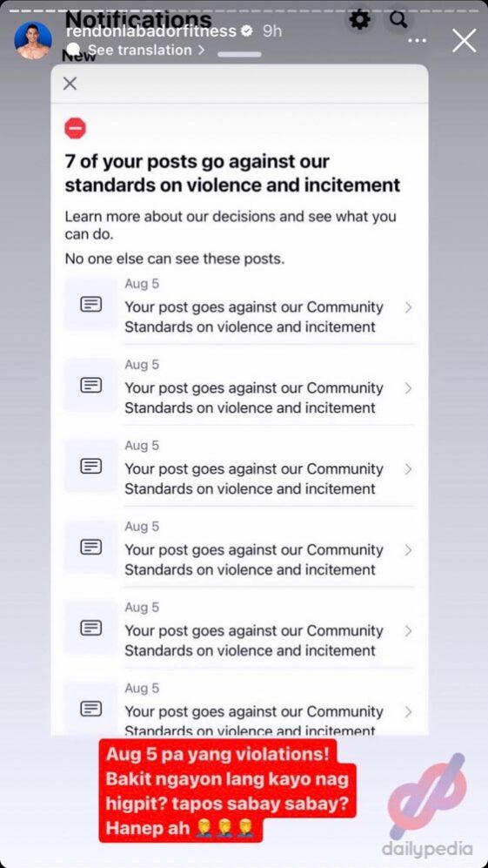Open the Notifications settings gear

pyautogui.click(x=359, y=21)
